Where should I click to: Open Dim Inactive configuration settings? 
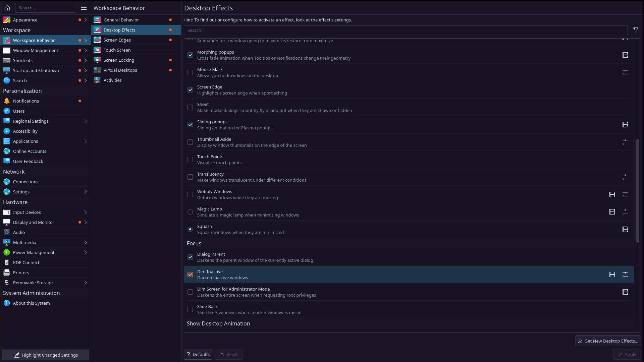click(x=625, y=275)
